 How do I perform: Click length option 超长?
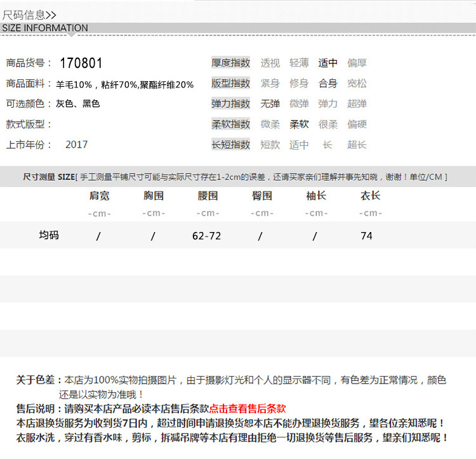[357, 145]
